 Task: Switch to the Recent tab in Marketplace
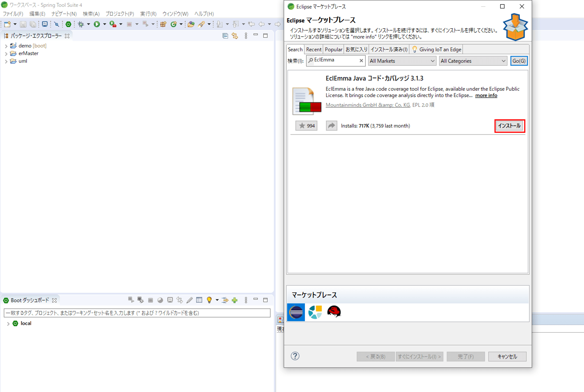click(x=314, y=50)
